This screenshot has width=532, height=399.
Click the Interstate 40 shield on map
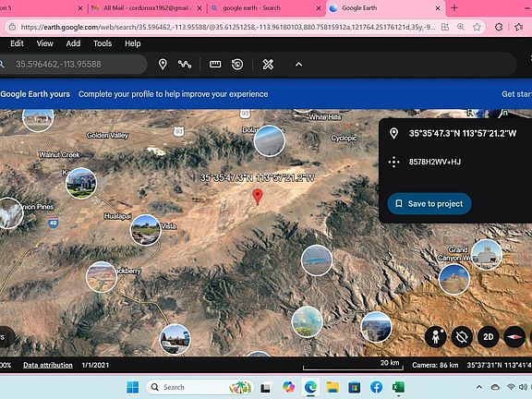[x=53, y=224]
